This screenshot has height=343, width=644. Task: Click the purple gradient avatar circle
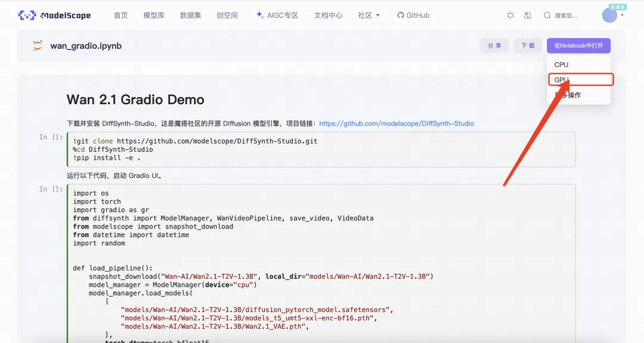[x=610, y=15]
